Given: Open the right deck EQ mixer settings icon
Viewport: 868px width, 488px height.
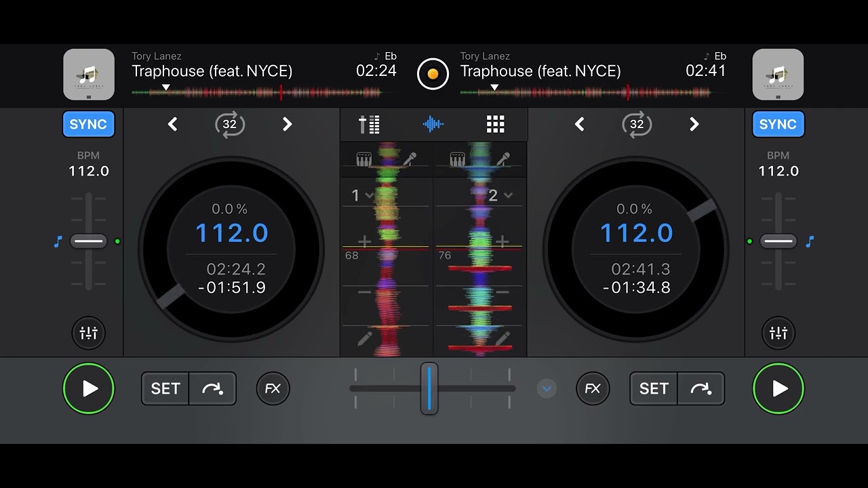Looking at the screenshot, I should pos(778,333).
